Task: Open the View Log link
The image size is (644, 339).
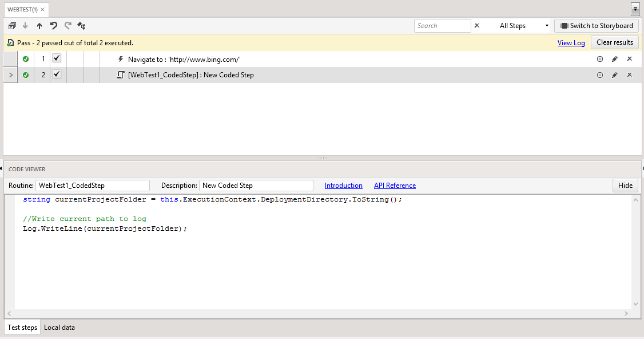Action: point(571,43)
